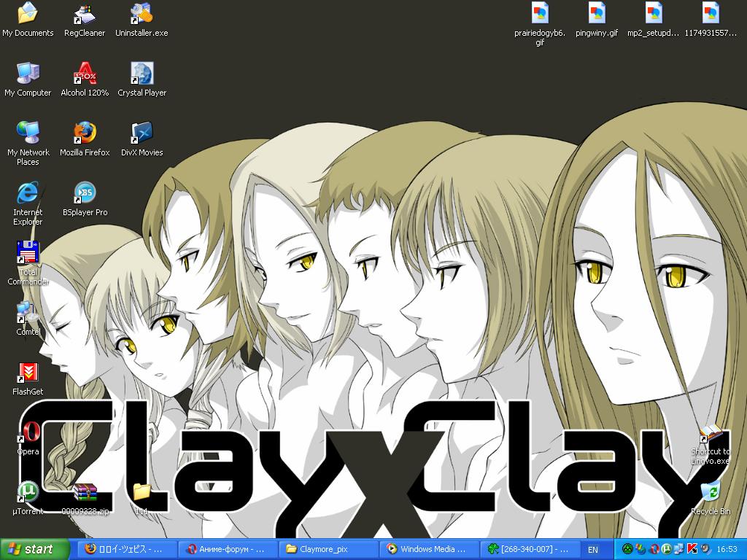Select the prairiedogyb6.gif file
The width and height of the screenshot is (747, 560).
pos(539,24)
